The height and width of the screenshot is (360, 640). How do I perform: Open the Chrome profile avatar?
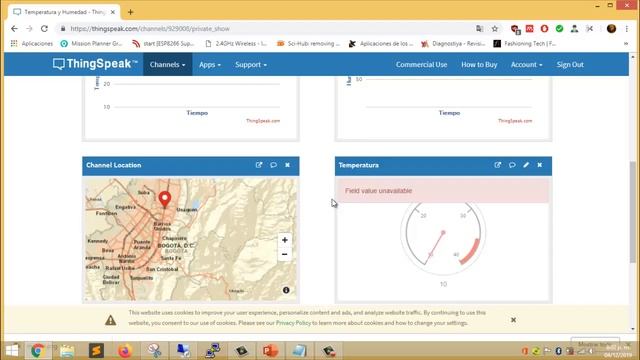click(611, 29)
